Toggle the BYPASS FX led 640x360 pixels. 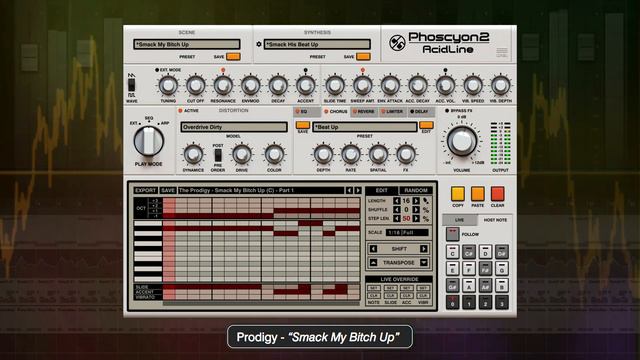click(447, 111)
